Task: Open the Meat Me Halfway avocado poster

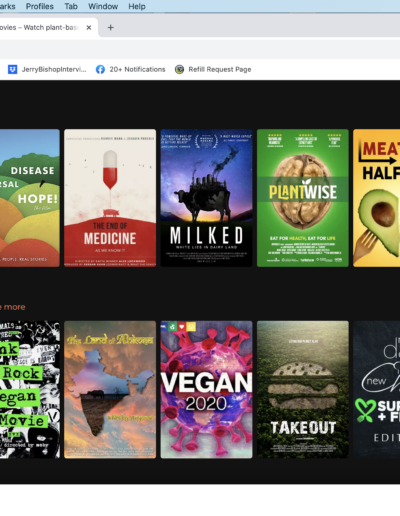Action: 376,198
